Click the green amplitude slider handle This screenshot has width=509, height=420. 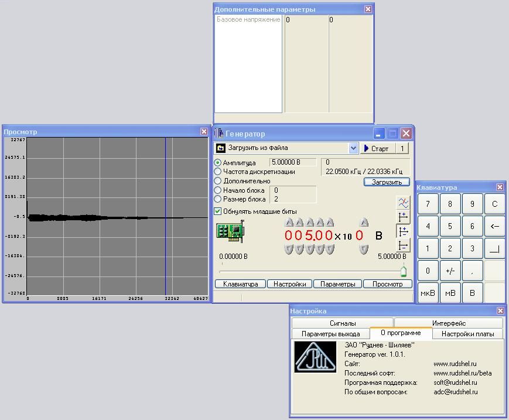tap(403, 271)
